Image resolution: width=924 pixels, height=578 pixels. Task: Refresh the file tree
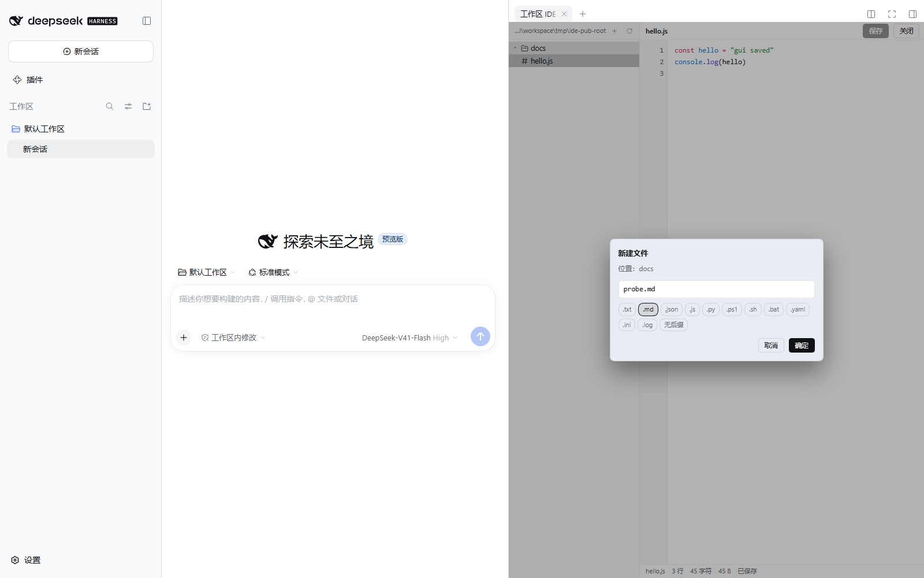pyautogui.click(x=629, y=31)
